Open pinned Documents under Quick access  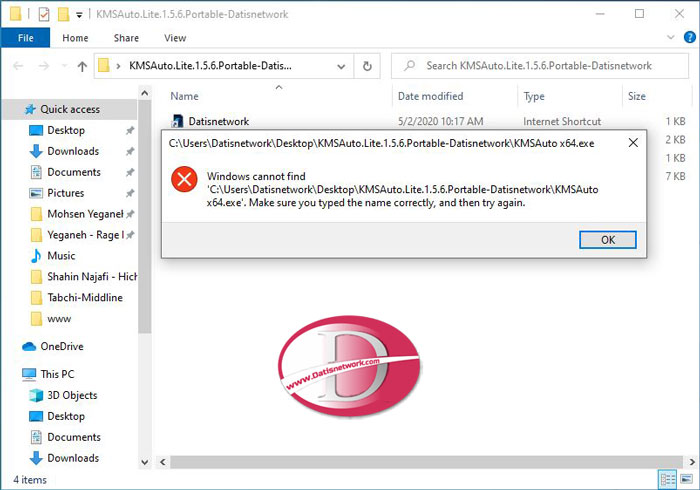(74, 172)
